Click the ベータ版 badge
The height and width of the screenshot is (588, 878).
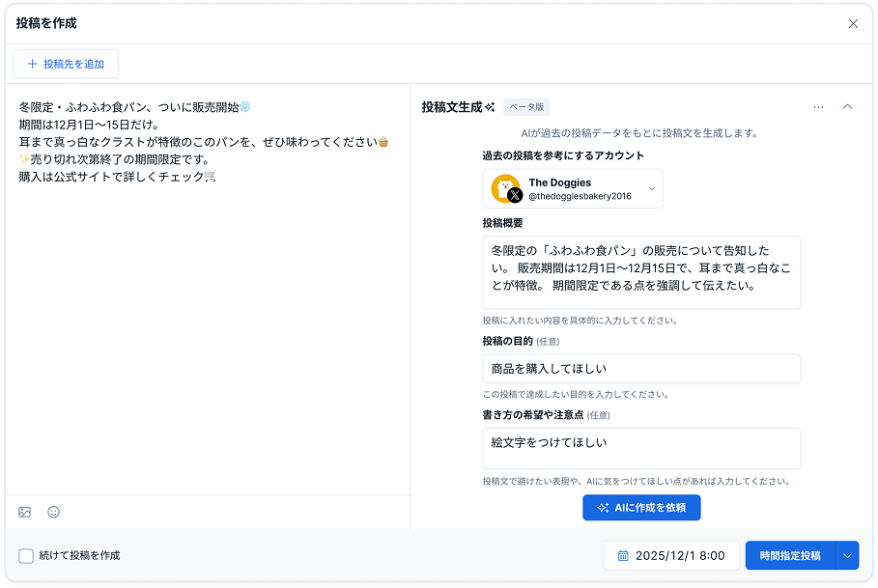[x=526, y=107]
